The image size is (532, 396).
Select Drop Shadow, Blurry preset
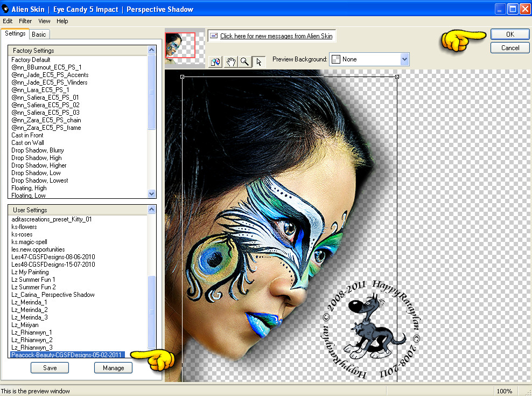38,150
